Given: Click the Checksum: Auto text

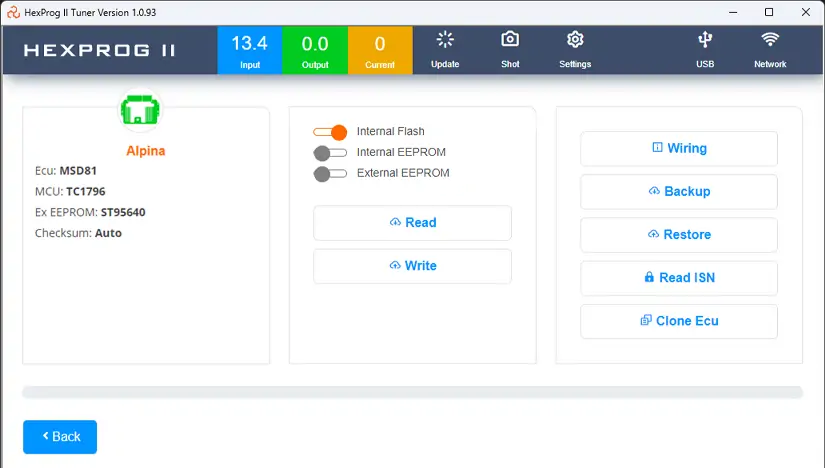Looking at the screenshot, I should 78,233.
